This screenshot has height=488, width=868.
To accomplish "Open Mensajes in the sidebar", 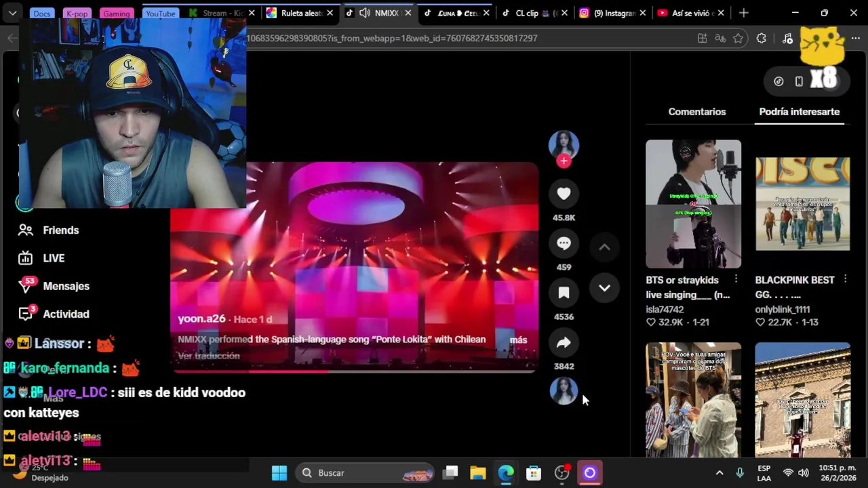I will [x=54, y=286].
